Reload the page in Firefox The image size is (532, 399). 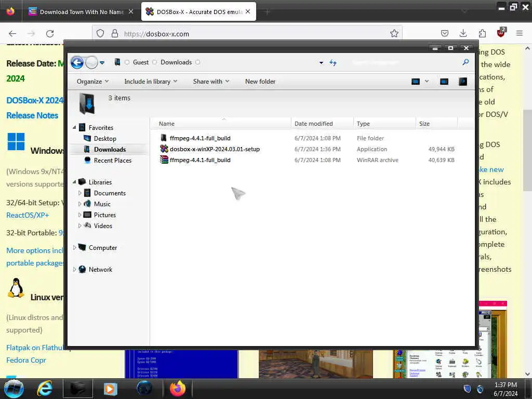(x=50, y=34)
